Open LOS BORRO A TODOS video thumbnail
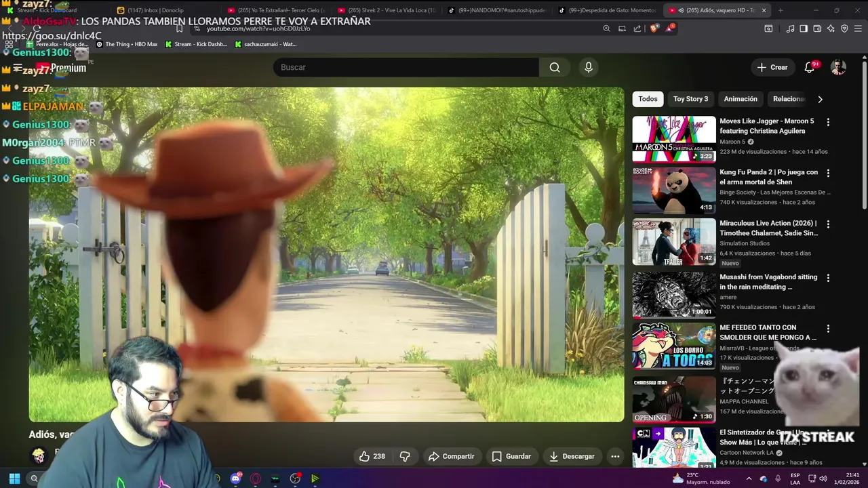The height and width of the screenshot is (488, 868). point(674,346)
